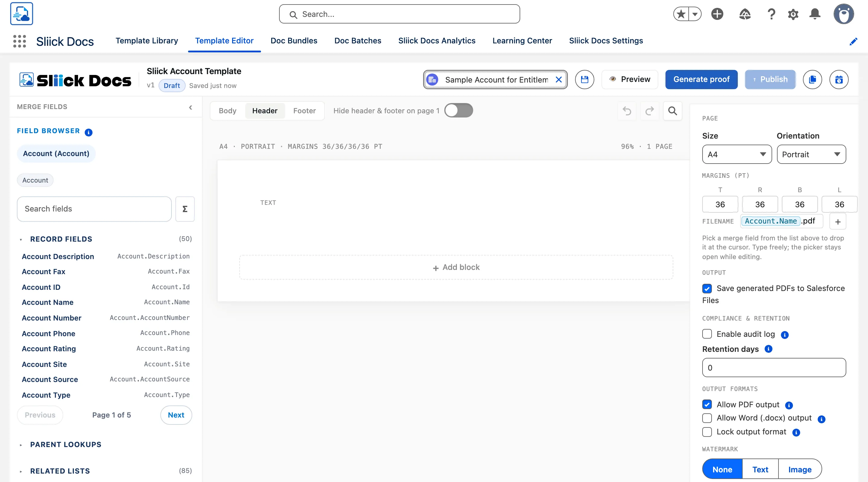Open the page Size A4 dropdown
The height and width of the screenshot is (482, 868).
point(737,154)
